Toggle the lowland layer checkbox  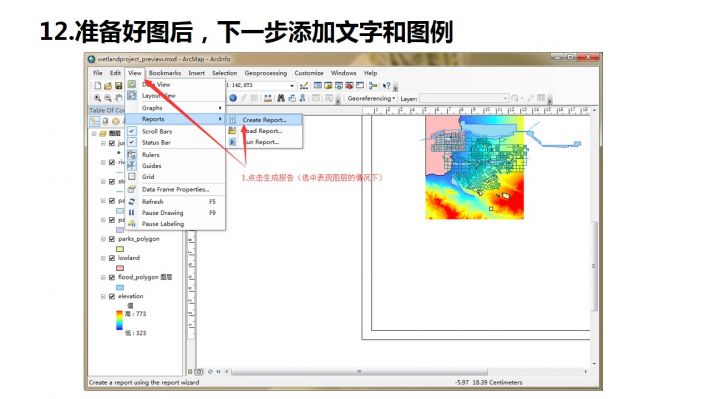click(x=112, y=258)
